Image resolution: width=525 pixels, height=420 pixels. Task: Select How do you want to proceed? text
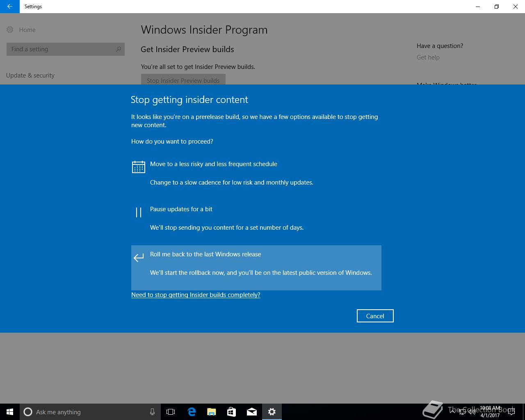click(172, 142)
